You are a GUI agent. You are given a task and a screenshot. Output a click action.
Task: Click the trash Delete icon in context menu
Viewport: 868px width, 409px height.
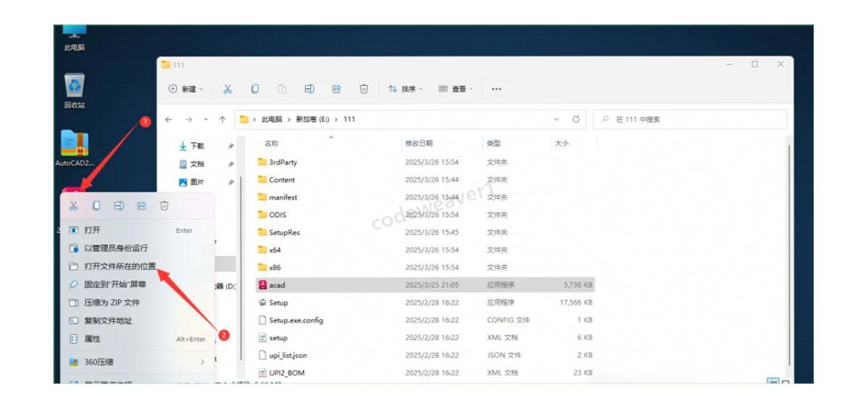click(164, 206)
